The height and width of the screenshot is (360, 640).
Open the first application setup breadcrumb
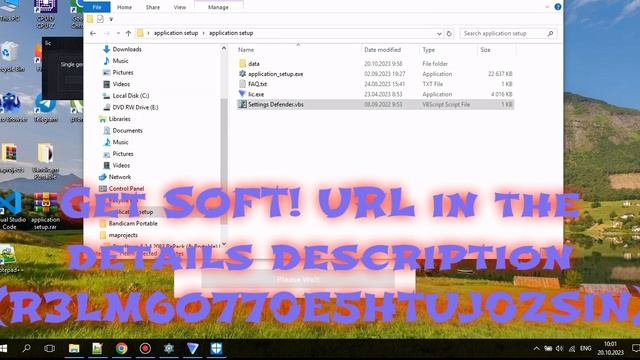pyautogui.click(x=176, y=33)
